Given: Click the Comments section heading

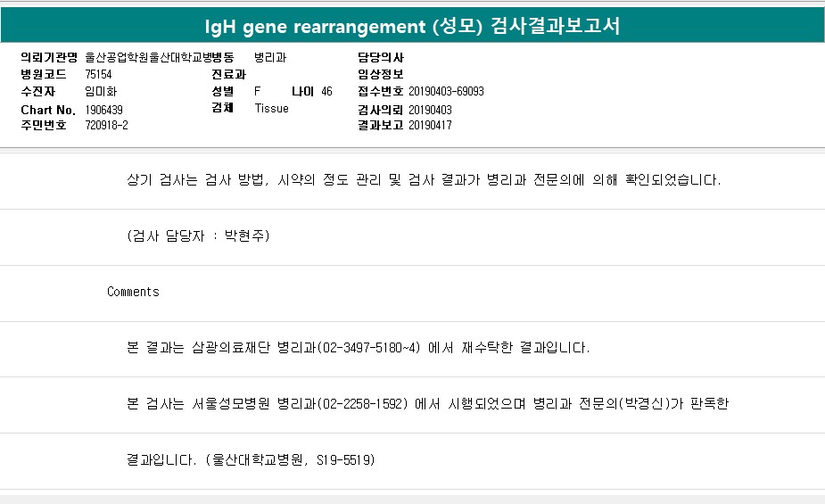Looking at the screenshot, I should coord(133,292).
